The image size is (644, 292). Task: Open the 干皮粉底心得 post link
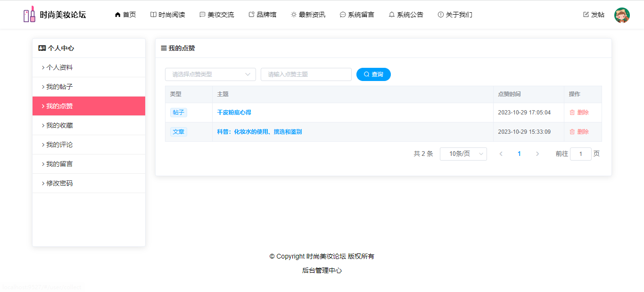[234, 113]
